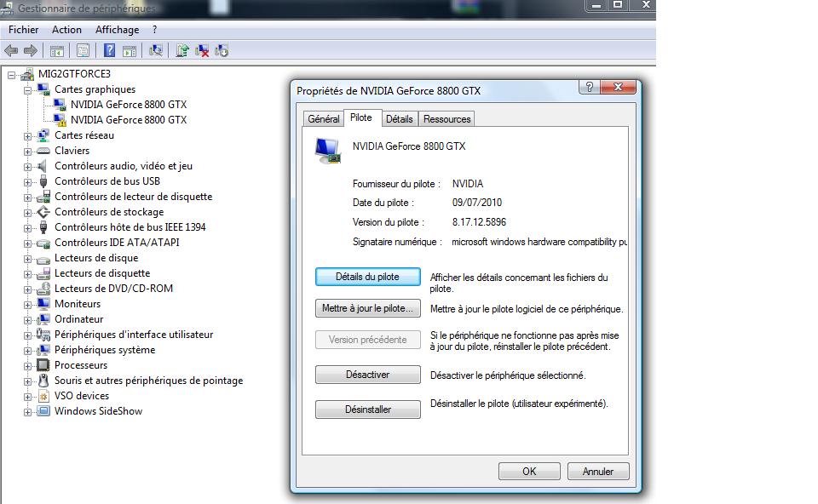Collapse the Cartes graphiques node
This screenshot has width=818, height=504.
coord(27,89)
